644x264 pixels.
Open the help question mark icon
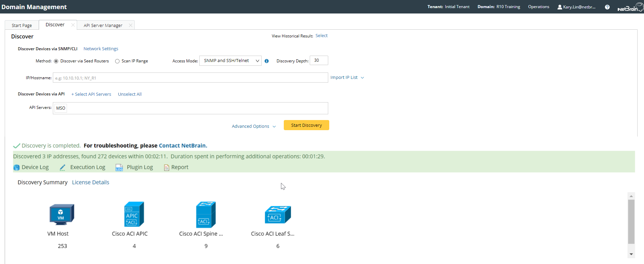[x=607, y=7]
